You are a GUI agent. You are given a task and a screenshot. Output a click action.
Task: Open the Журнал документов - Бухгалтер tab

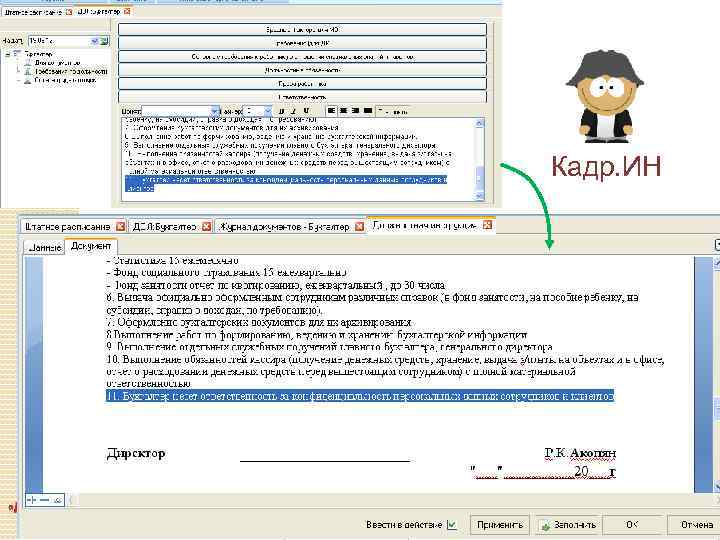[284, 227]
